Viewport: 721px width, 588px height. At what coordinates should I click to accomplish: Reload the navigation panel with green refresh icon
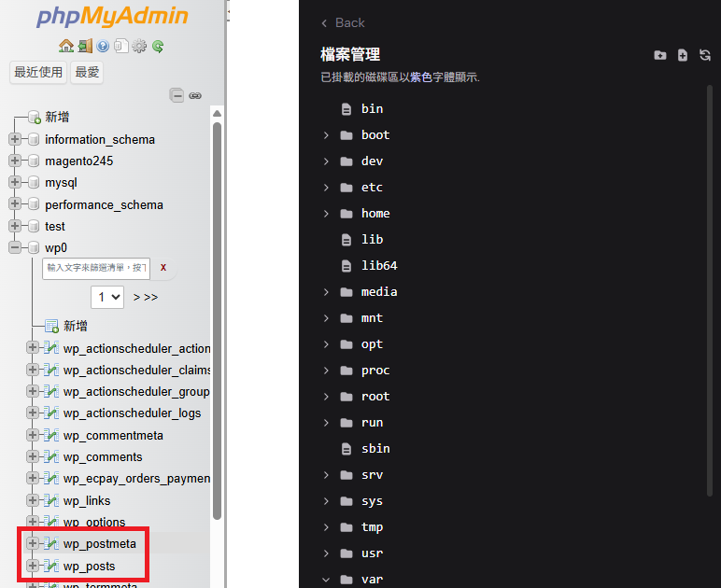(x=158, y=46)
